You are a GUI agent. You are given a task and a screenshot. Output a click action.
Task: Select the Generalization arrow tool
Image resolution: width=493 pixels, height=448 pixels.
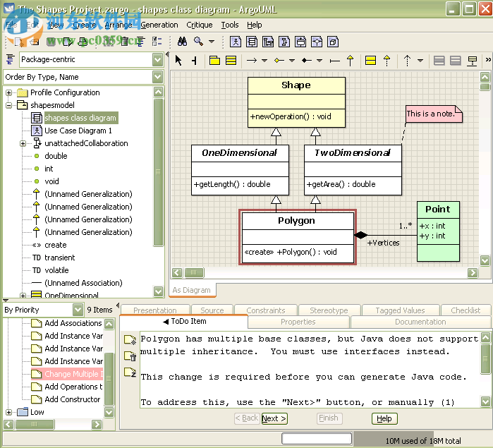click(x=350, y=61)
